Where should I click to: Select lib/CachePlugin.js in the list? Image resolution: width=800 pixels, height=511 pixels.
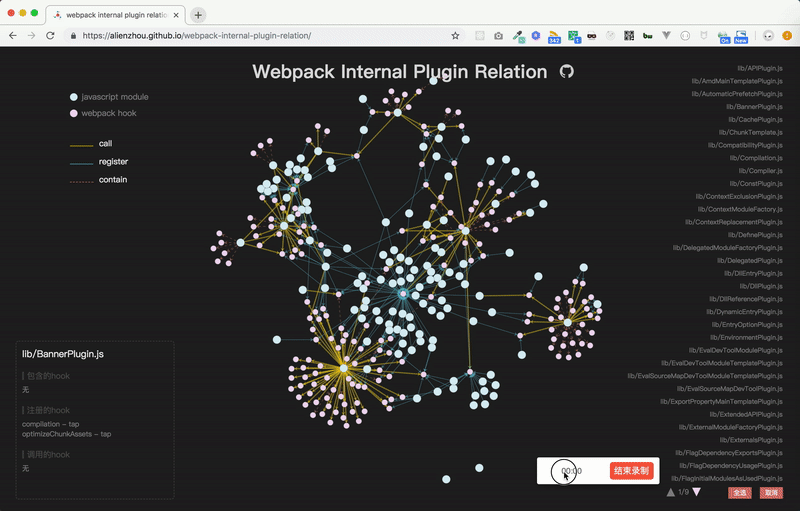(755, 119)
